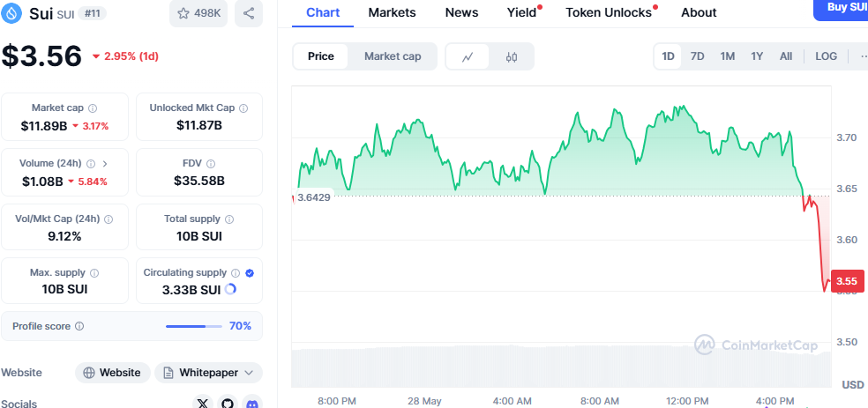Open the News tab

pyautogui.click(x=461, y=12)
